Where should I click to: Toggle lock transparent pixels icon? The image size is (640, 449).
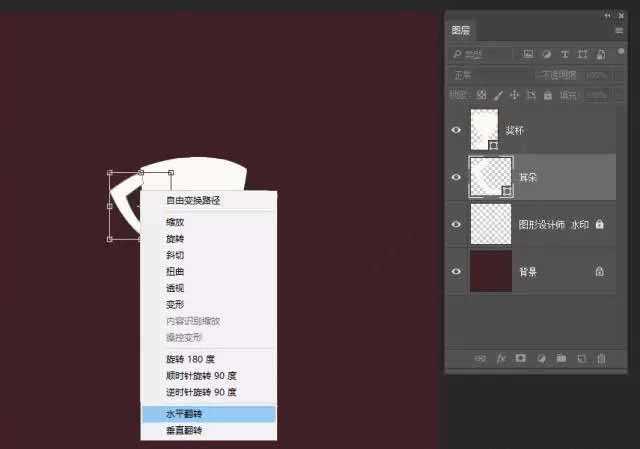point(481,95)
